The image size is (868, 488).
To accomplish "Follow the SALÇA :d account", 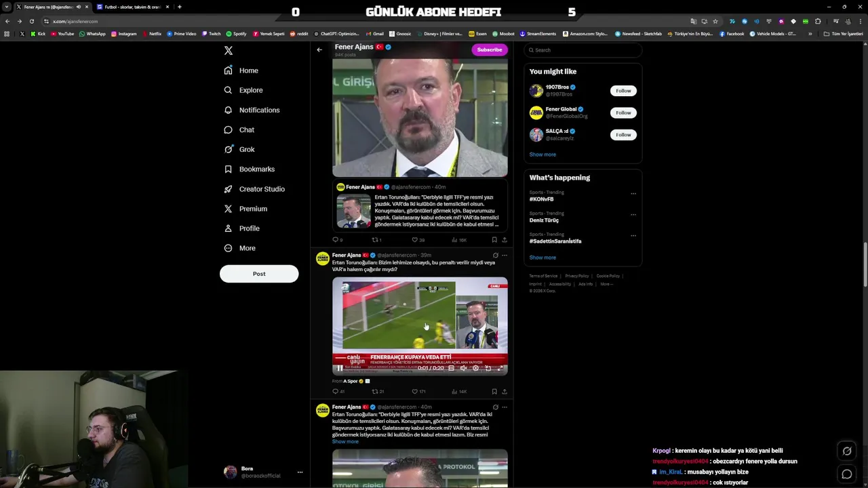I will coord(623,135).
